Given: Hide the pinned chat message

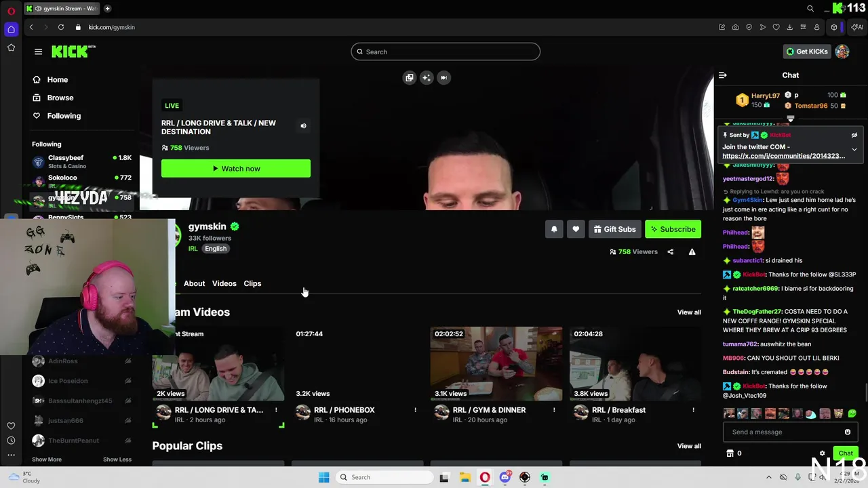Looking at the screenshot, I should [x=854, y=135].
